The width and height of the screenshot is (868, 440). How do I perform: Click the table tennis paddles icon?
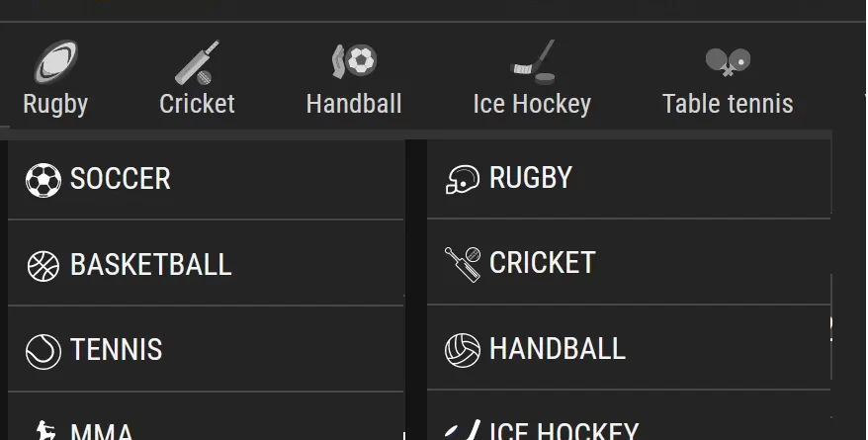coord(728,61)
